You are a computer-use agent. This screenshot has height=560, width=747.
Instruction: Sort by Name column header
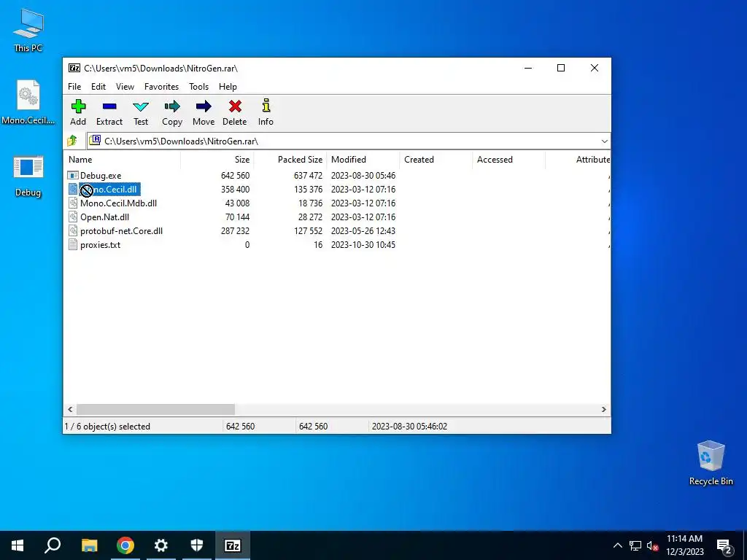[x=122, y=160]
